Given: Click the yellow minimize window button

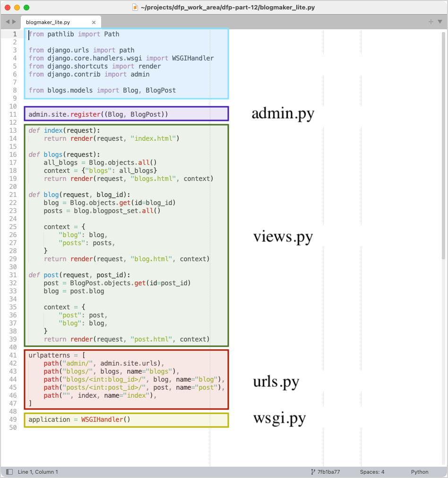Looking at the screenshot, I should pos(17,8).
